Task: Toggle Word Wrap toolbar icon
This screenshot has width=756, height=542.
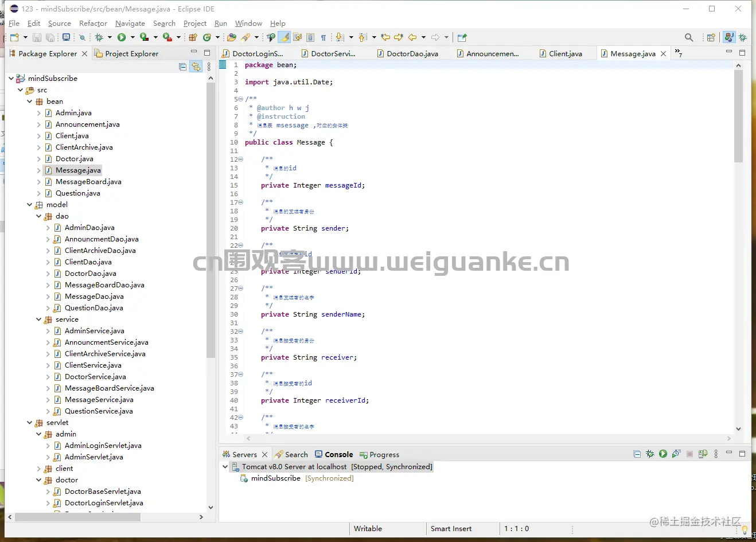Action: (297, 37)
